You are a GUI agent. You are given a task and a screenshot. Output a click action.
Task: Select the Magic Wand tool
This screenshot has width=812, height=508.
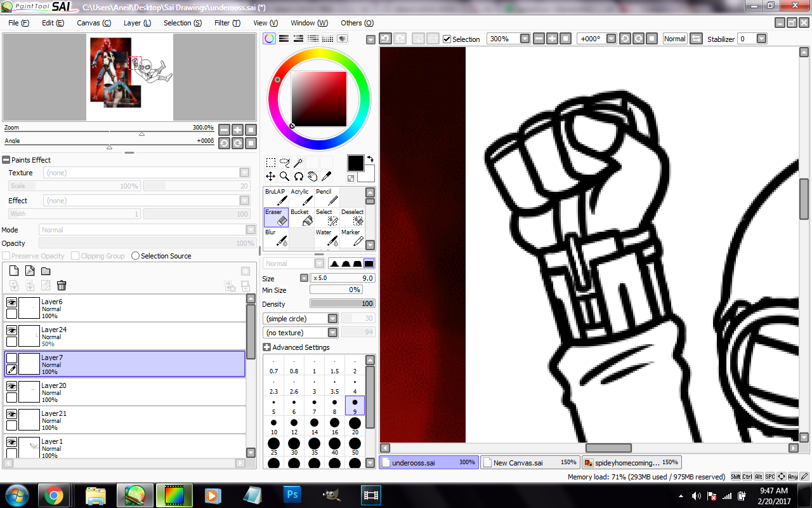tap(298, 163)
